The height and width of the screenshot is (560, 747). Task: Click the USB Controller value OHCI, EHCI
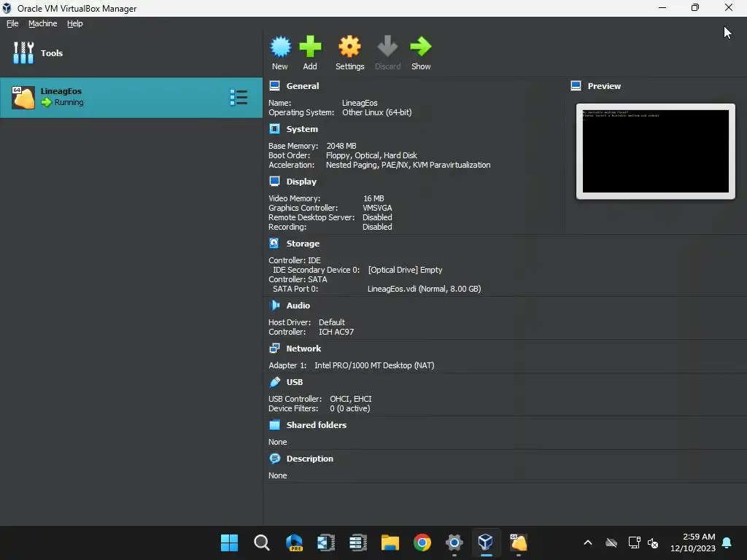pos(351,399)
